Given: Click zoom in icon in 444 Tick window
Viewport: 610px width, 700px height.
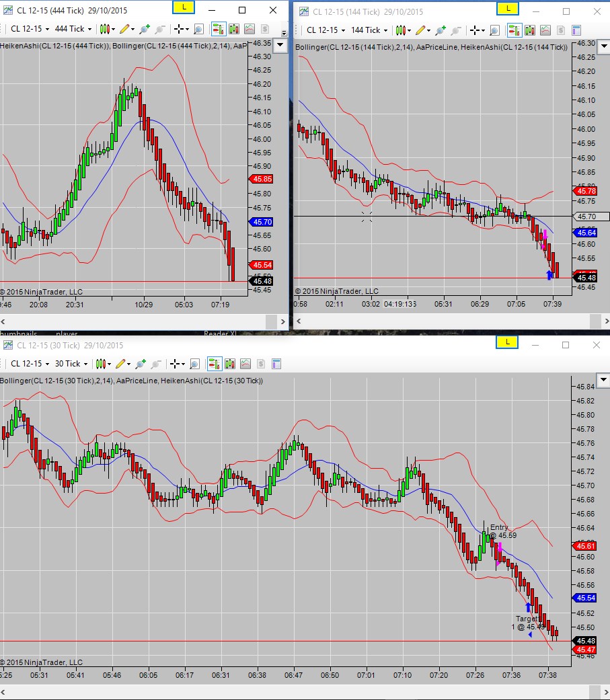Looking at the screenshot, I should point(144,29).
